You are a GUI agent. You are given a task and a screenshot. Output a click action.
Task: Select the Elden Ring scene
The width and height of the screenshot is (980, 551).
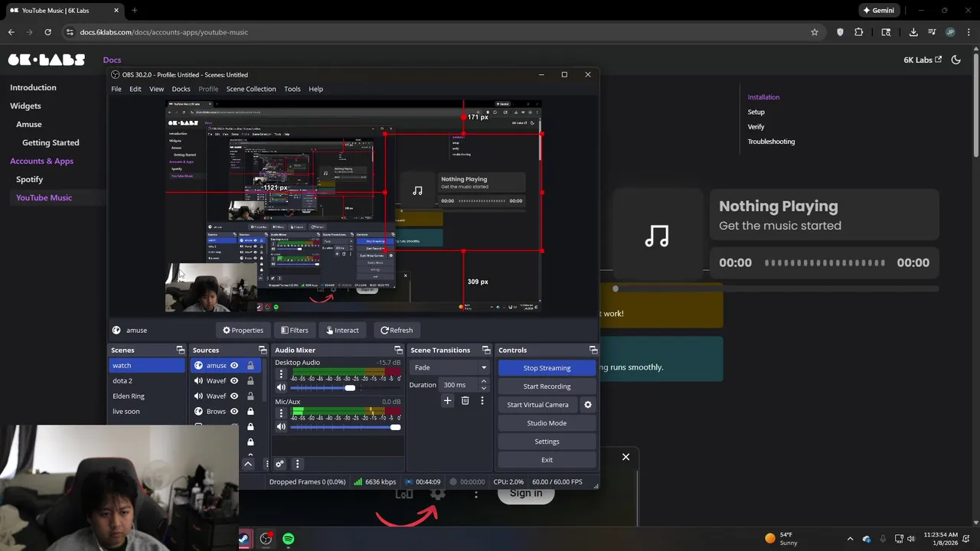point(147,396)
